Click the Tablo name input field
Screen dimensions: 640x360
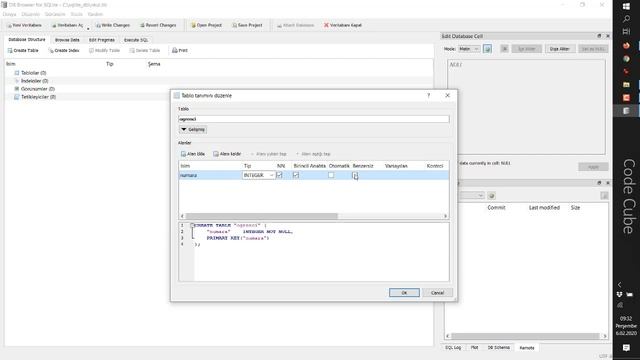point(313,119)
